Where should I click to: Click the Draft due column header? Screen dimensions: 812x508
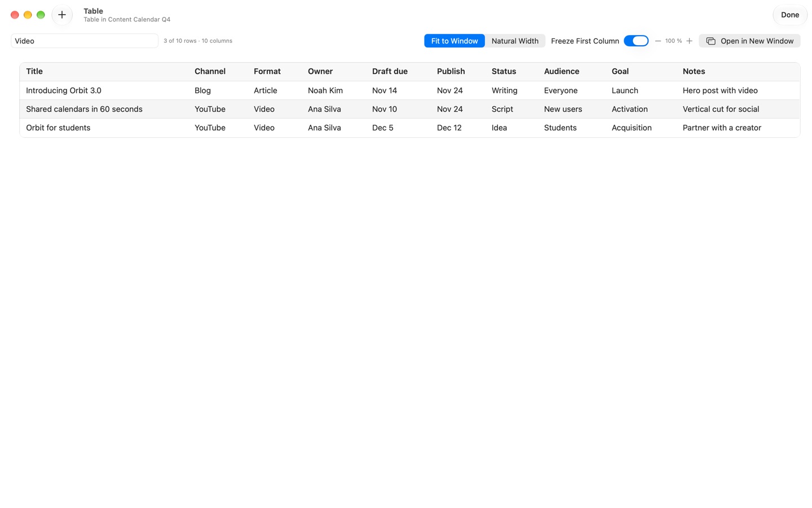[x=390, y=71]
